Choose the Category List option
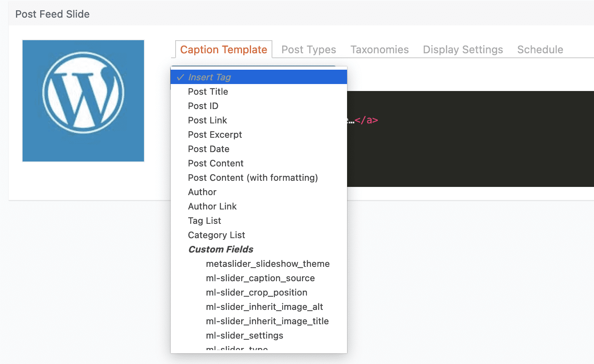The width and height of the screenshot is (594, 364). pos(217,235)
